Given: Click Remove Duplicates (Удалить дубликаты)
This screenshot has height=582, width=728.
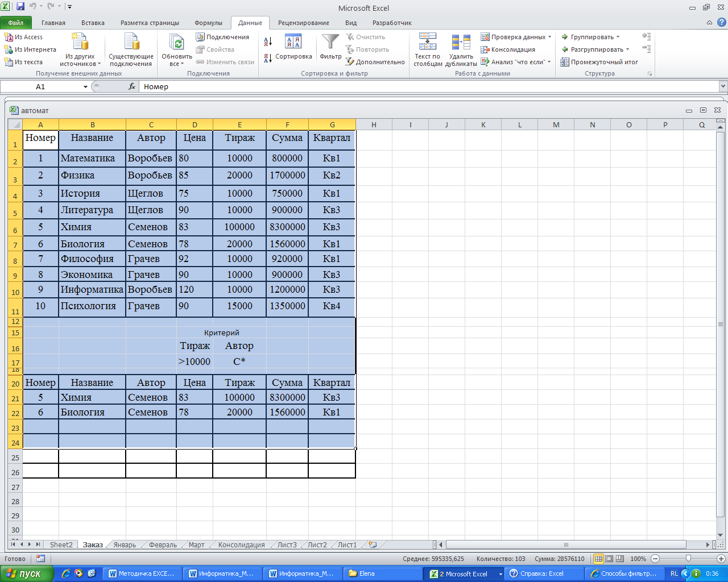Looking at the screenshot, I should 461,50.
